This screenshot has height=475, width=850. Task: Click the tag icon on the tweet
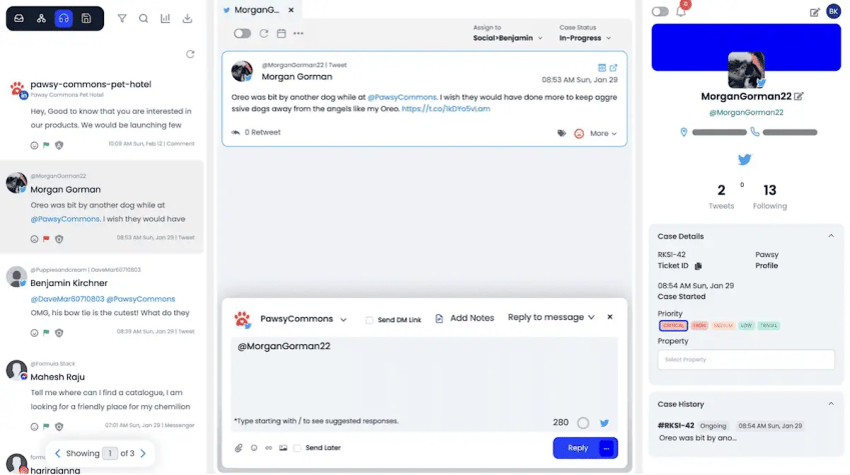(562, 133)
